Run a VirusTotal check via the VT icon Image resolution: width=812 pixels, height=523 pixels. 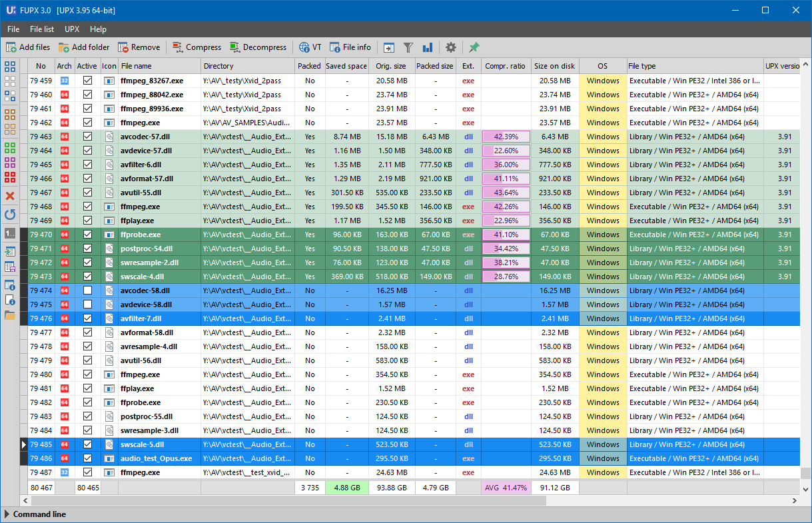pos(310,47)
